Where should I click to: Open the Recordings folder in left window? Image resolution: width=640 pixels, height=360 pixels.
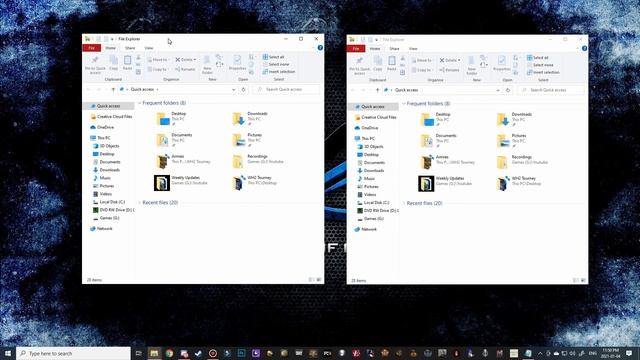tap(258, 161)
